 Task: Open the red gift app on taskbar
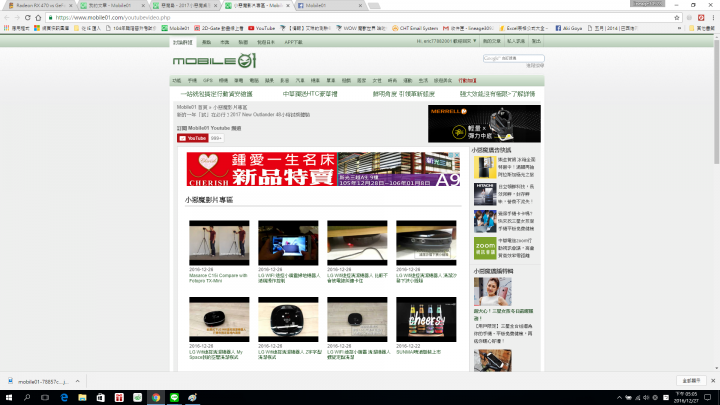pyautogui.click(x=119, y=397)
